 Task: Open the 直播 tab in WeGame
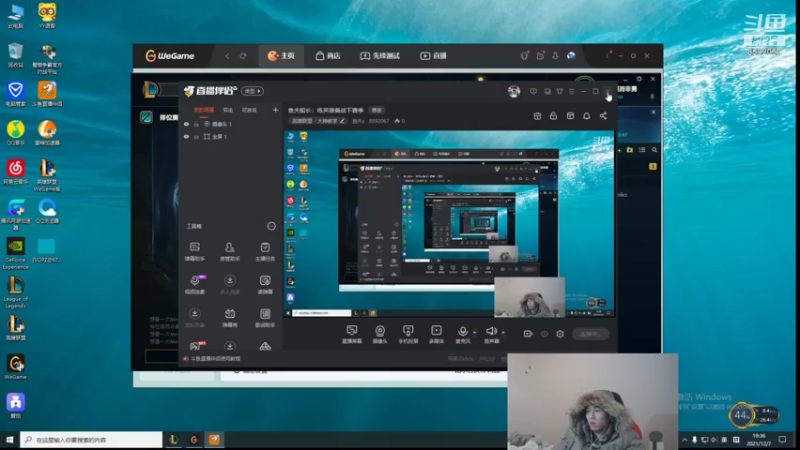[433, 56]
